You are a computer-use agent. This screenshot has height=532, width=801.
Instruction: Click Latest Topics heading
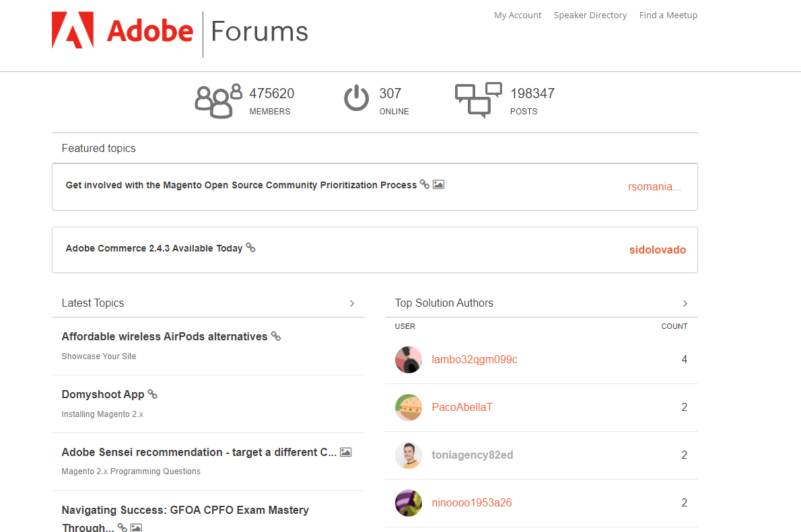pyautogui.click(x=92, y=303)
